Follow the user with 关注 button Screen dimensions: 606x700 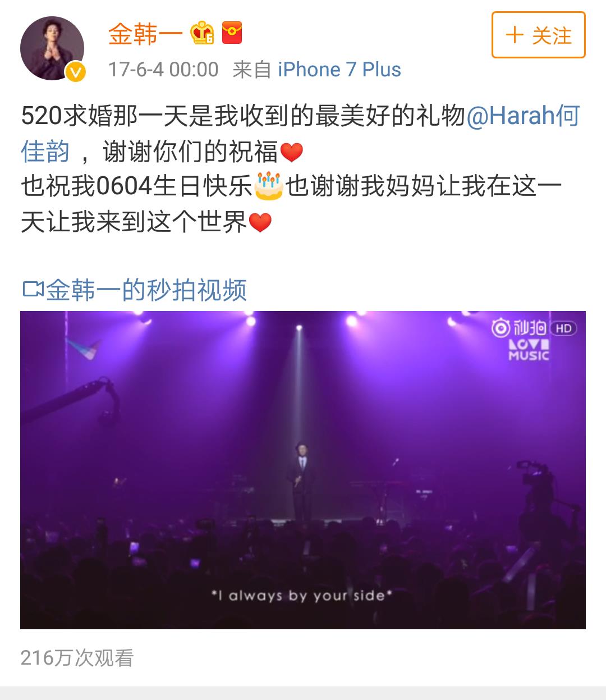tap(539, 36)
